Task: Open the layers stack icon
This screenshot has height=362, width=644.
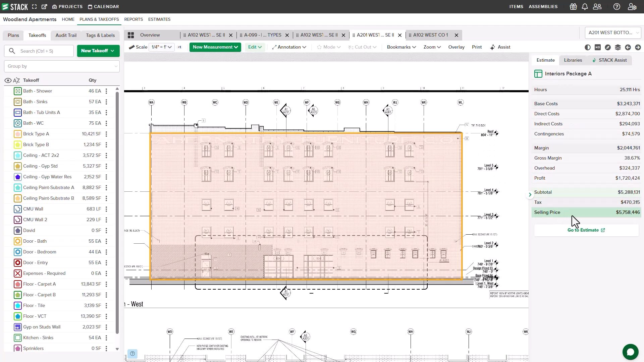Action: pos(618,48)
